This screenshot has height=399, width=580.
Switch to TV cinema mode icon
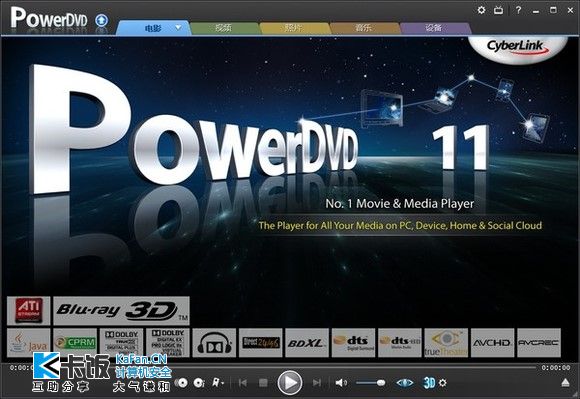499,10
